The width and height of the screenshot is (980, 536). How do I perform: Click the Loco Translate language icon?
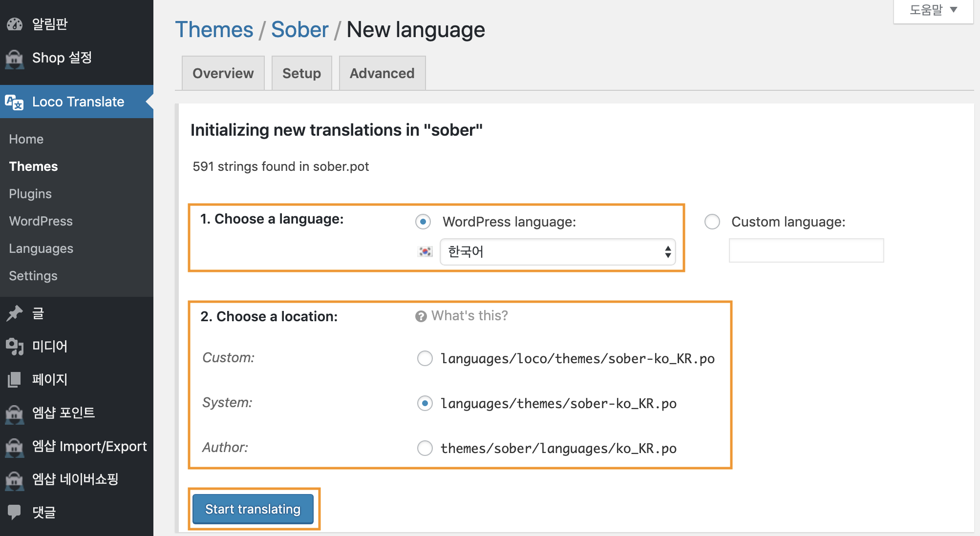(14, 102)
